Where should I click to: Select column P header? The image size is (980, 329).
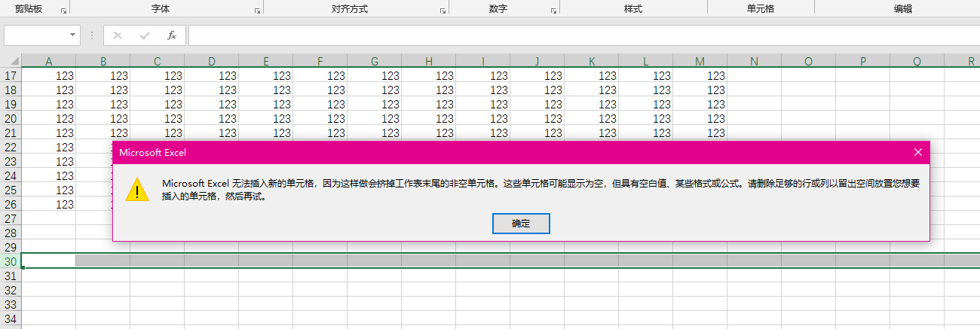tap(862, 61)
